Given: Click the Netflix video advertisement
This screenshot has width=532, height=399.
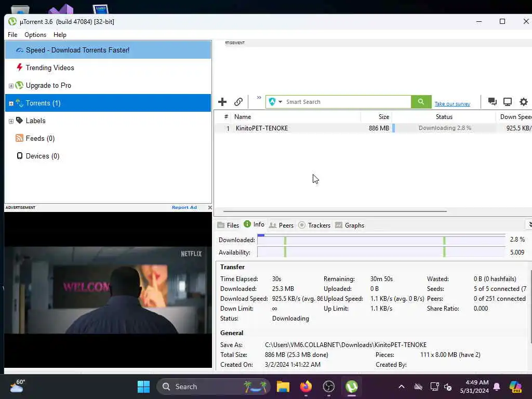Looking at the screenshot, I should [108, 290].
